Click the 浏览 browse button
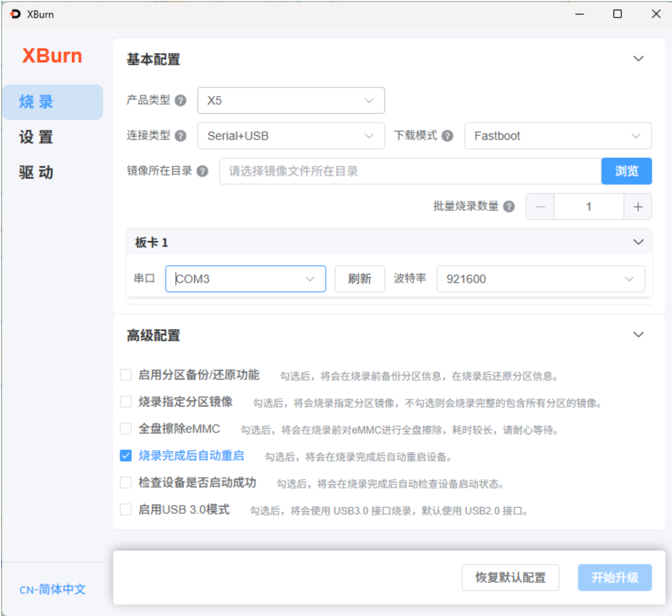The width and height of the screenshot is (672, 616). coord(626,171)
